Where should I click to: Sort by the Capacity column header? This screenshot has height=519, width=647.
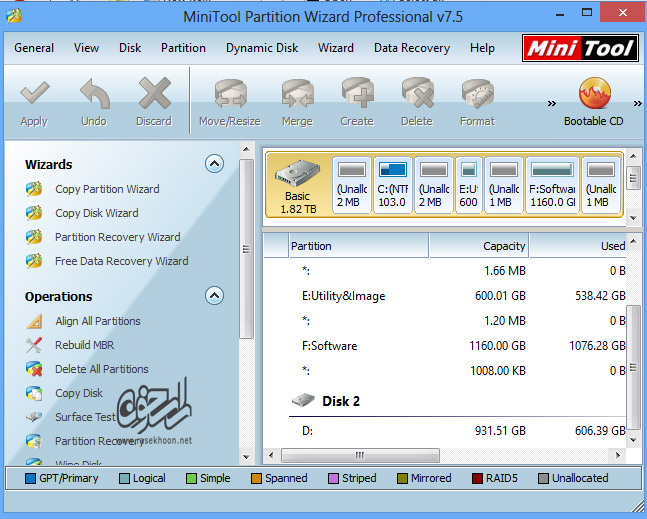pos(479,246)
